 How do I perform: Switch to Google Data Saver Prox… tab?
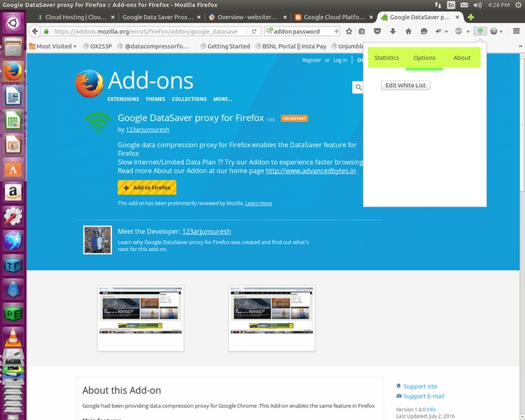coord(158,17)
